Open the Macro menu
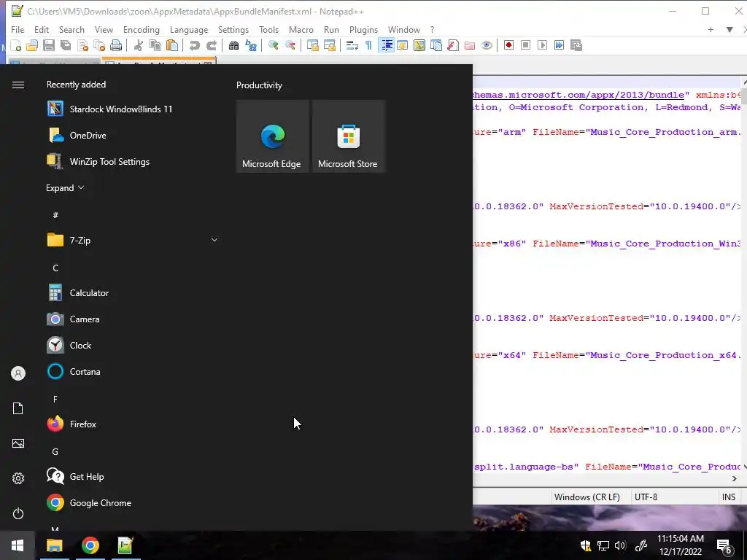Screen dimensions: 747x560 [x=301, y=29]
